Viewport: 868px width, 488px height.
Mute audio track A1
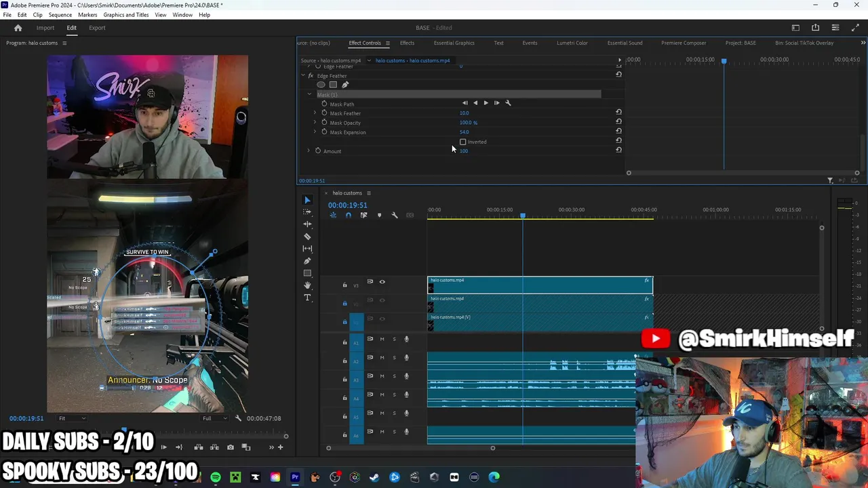(382, 339)
